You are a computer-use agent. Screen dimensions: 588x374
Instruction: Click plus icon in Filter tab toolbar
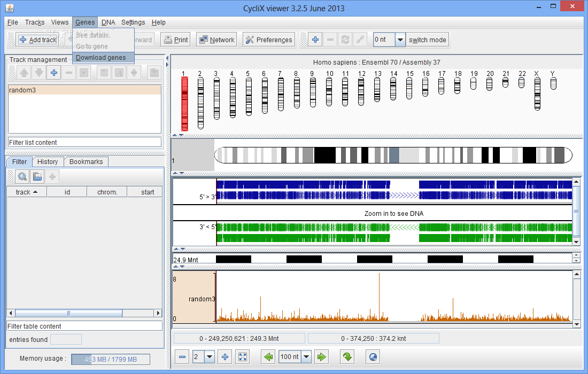coord(52,176)
